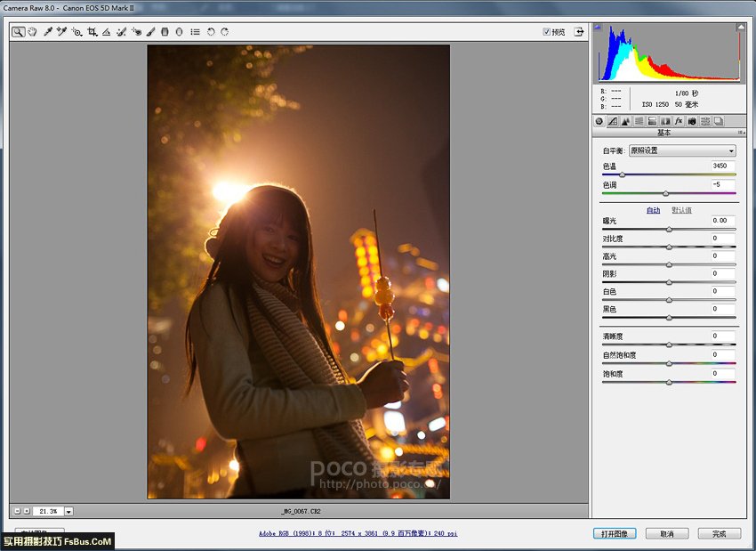
Task: Switch to the Tone Curve tab
Action: pyautogui.click(x=612, y=121)
